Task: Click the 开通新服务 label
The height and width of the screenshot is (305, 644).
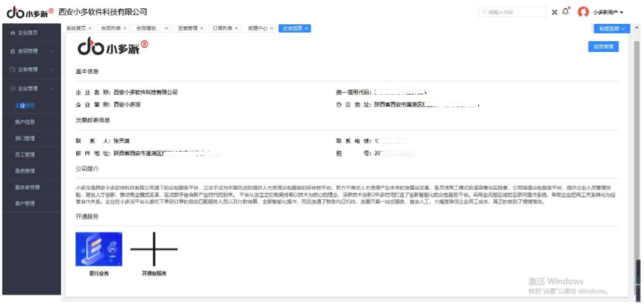Action: 154,273
